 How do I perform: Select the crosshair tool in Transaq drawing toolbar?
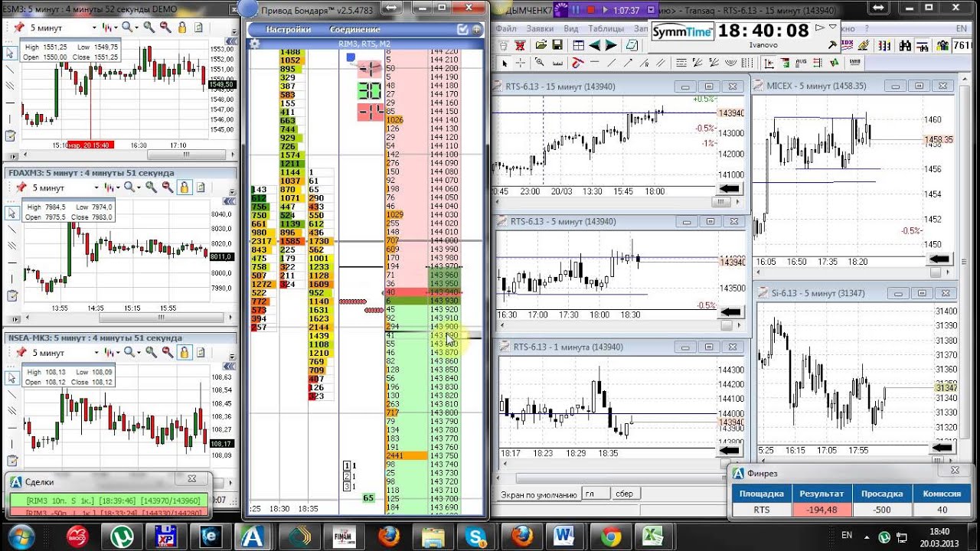(522, 63)
